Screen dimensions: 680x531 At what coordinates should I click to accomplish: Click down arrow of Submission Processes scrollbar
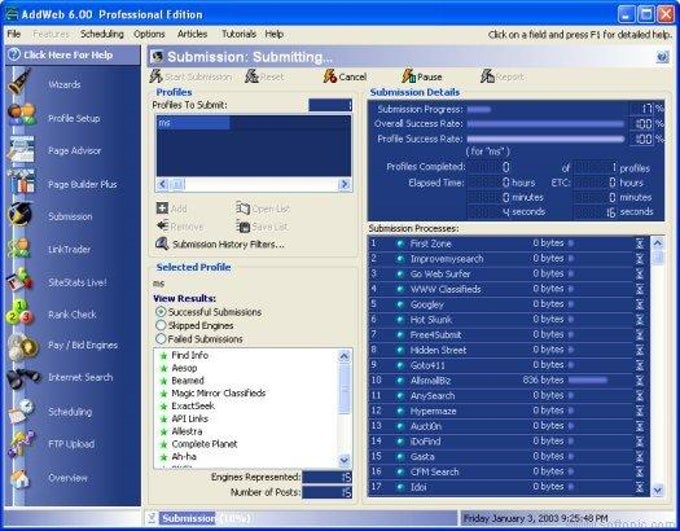coord(657,490)
